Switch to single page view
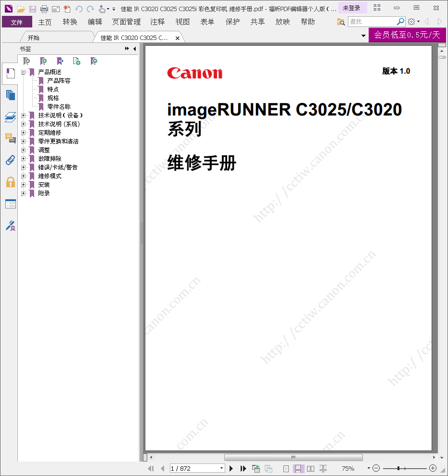 pyautogui.click(x=286, y=468)
